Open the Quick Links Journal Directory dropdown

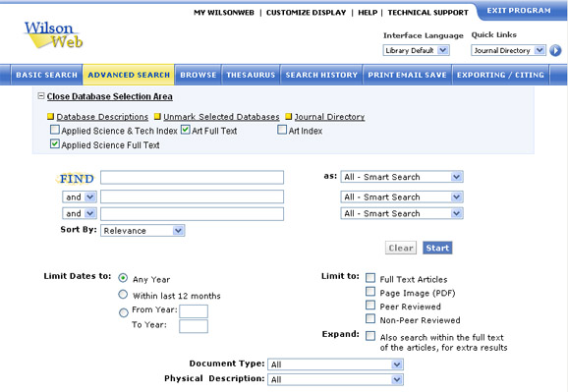tap(508, 50)
